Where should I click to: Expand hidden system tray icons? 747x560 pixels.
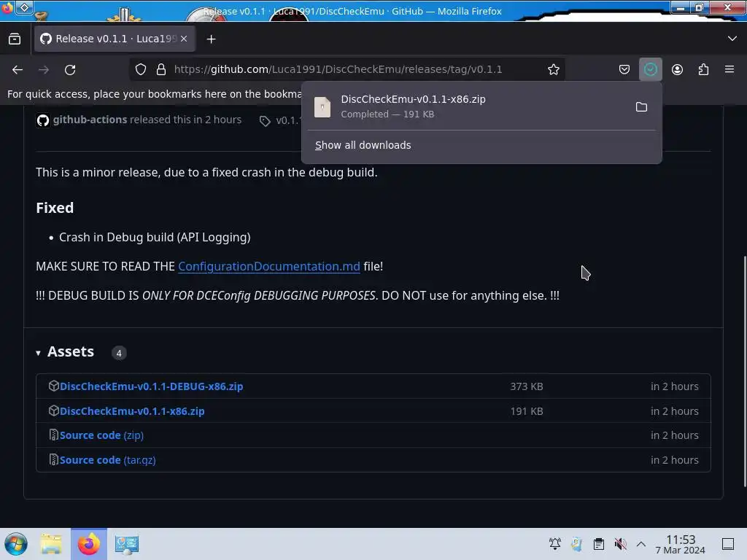coord(641,544)
